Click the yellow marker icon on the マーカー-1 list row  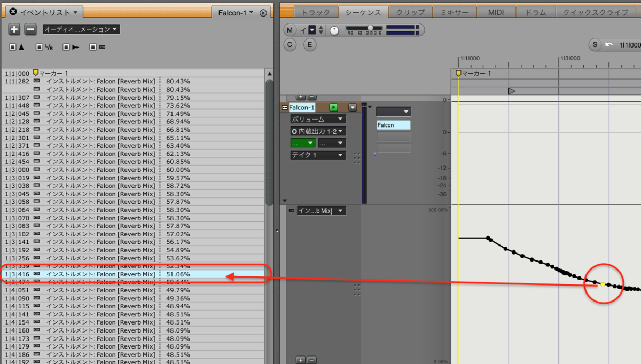36,73
